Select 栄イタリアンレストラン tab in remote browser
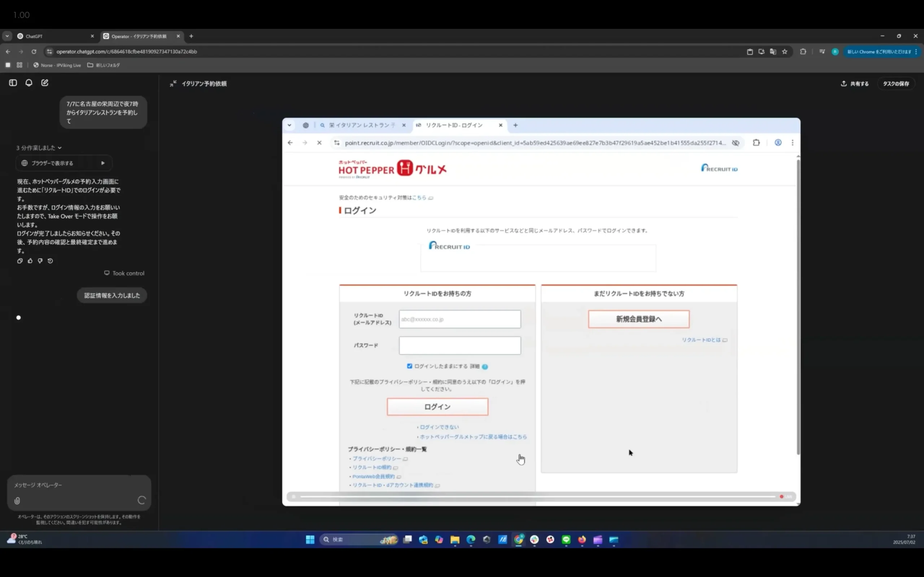This screenshot has height=577, width=924. pos(361,125)
